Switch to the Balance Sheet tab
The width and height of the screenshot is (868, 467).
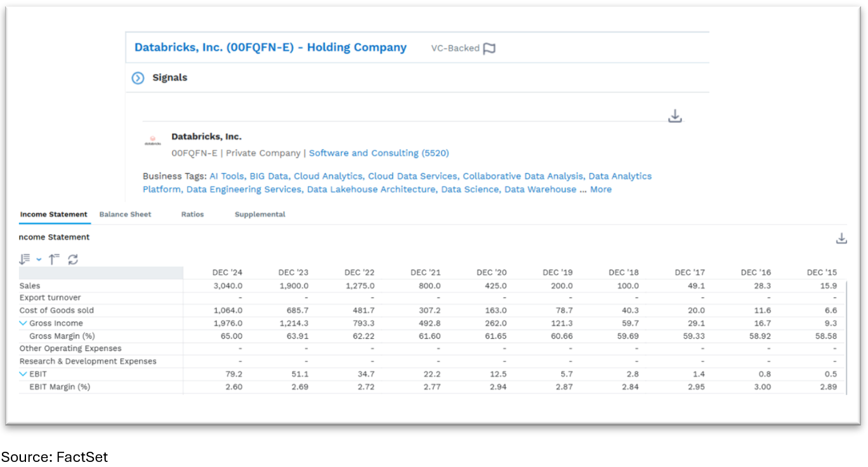(126, 214)
